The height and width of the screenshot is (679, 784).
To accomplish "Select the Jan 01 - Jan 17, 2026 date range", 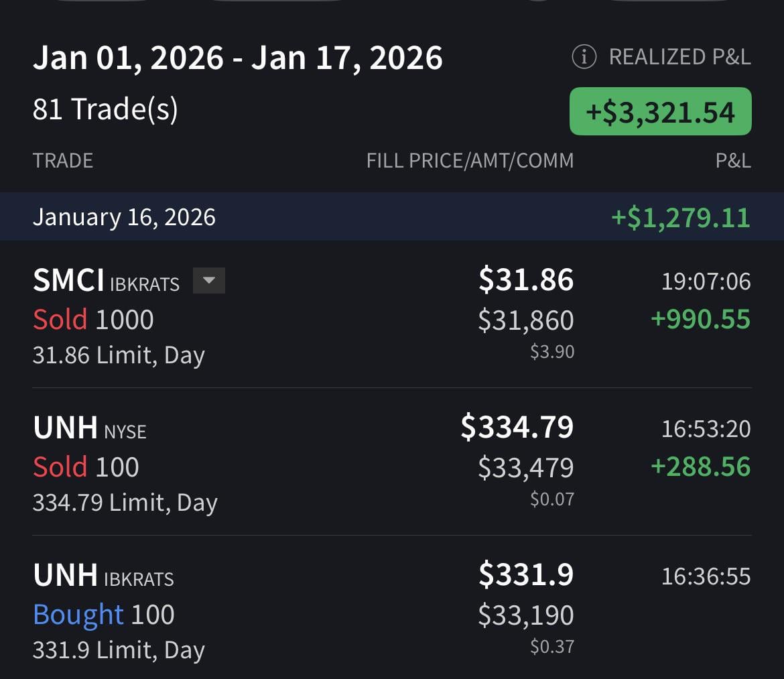I will [x=237, y=58].
